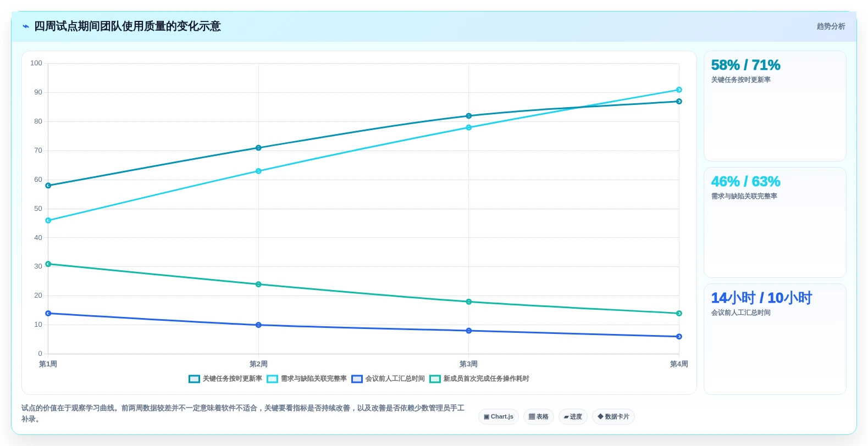This screenshot has height=446, width=868.
Task: Click 需求与缺陷关联完整率 week 3 point at 78
Action: 469,127
